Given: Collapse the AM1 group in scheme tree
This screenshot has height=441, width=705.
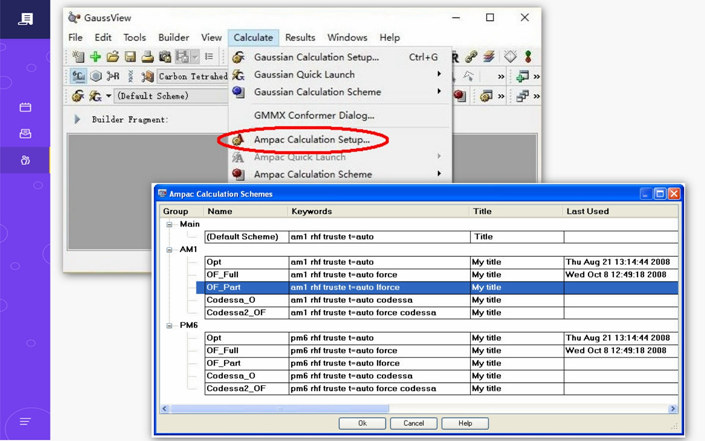Looking at the screenshot, I should (x=169, y=249).
